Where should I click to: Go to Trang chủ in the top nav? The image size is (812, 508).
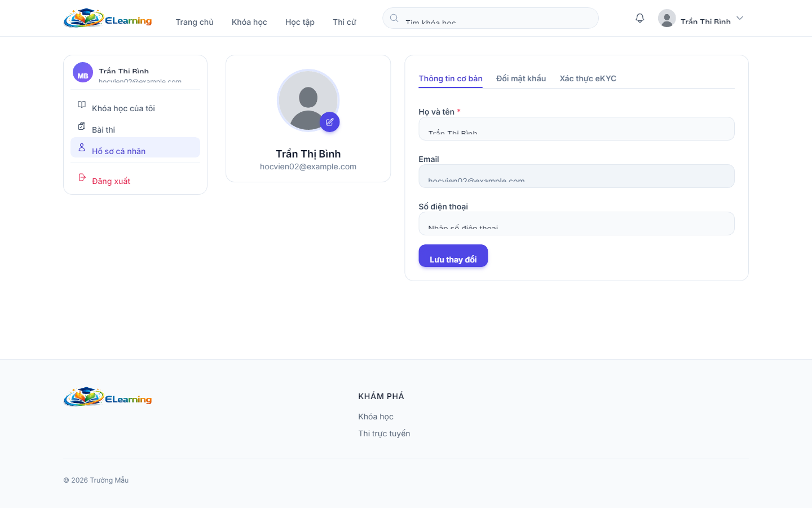coord(195,22)
